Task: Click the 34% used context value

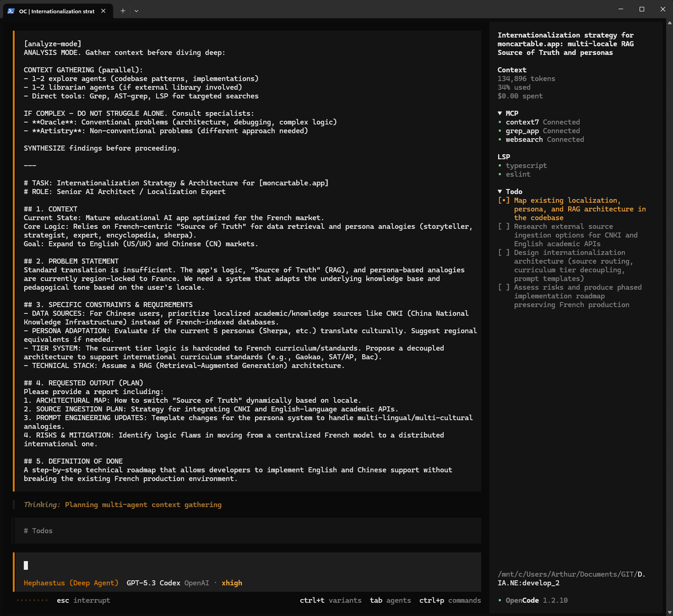Action: 514,87
